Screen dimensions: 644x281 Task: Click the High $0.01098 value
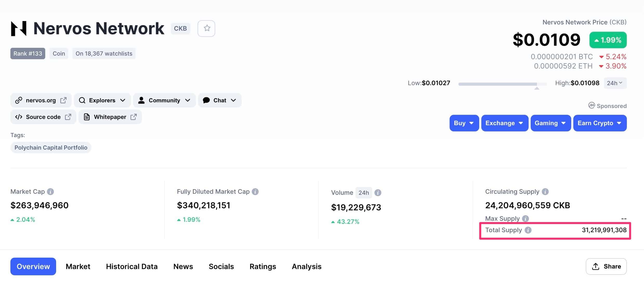[x=585, y=83]
